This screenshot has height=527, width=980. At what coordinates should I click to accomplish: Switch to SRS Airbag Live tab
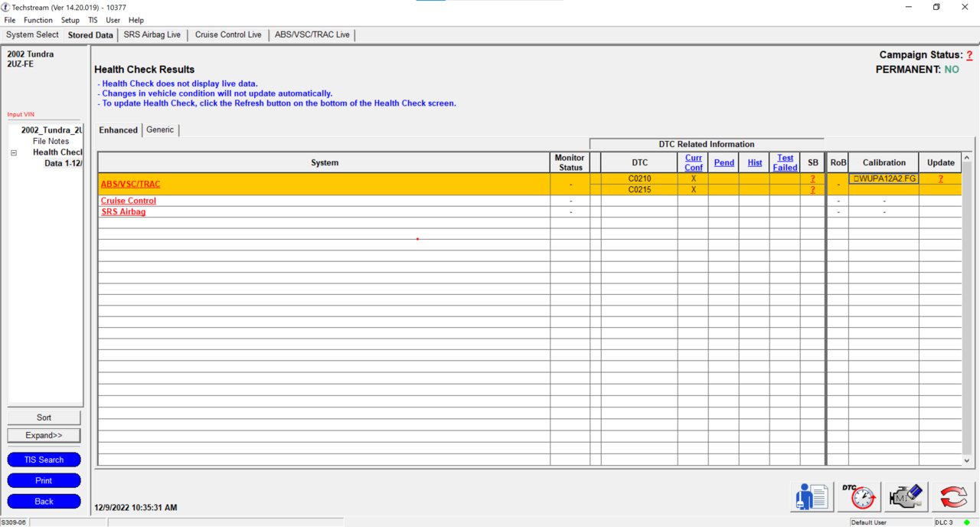coord(152,34)
